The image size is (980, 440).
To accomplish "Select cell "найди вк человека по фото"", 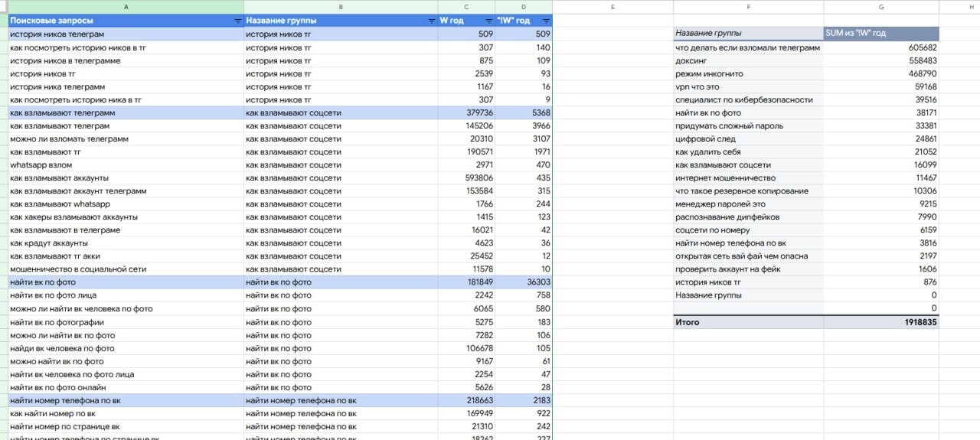I will [x=126, y=348].
